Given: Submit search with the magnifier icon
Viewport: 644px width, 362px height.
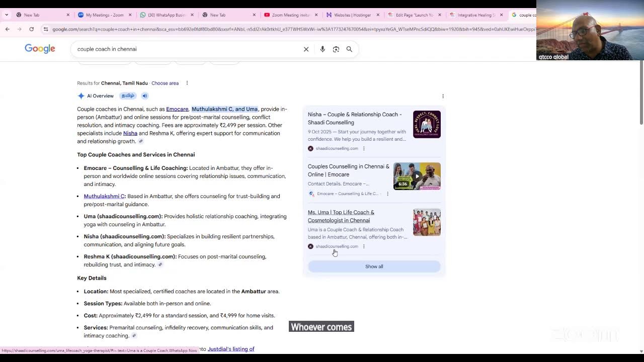Looking at the screenshot, I should coord(349,49).
